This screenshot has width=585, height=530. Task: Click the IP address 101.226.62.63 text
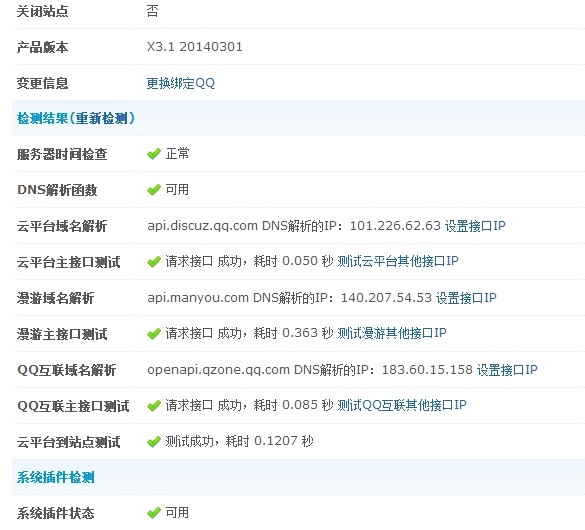[395, 226]
